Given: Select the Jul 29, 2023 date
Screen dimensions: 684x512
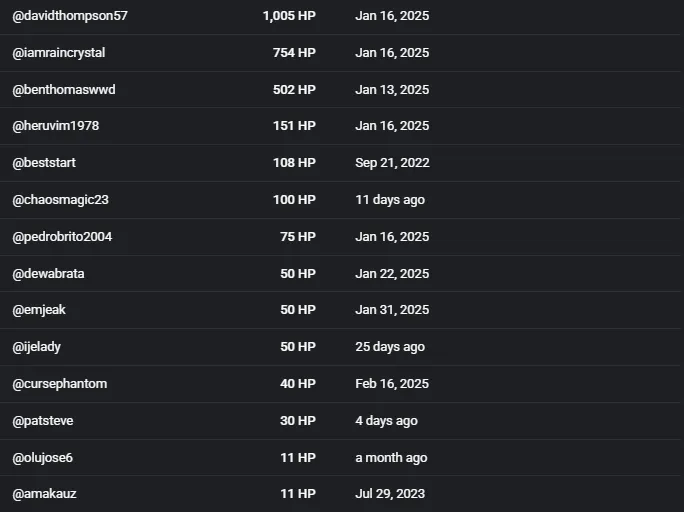Looking at the screenshot, I should [x=390, y=494].
